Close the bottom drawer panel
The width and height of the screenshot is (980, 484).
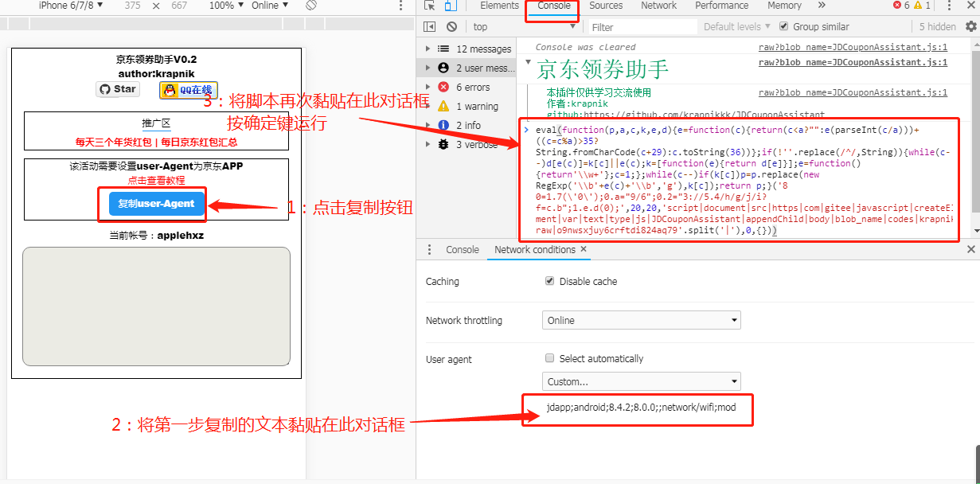(970, 250)
